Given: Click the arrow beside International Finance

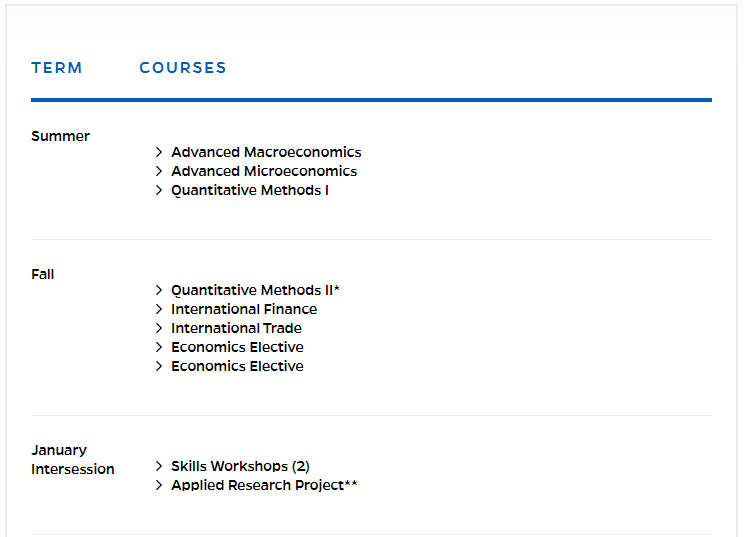Looking at the screenshot, I should pyautogui.click(x=159, y=309).
